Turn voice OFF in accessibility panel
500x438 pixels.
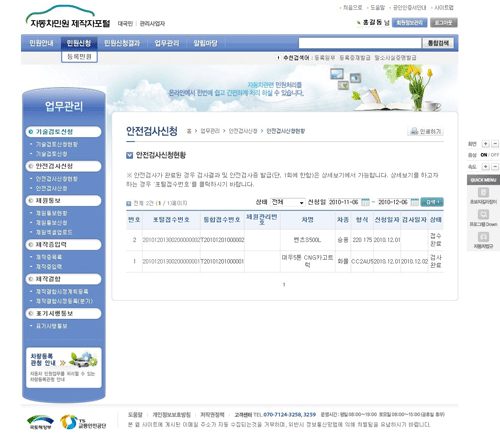495,155
